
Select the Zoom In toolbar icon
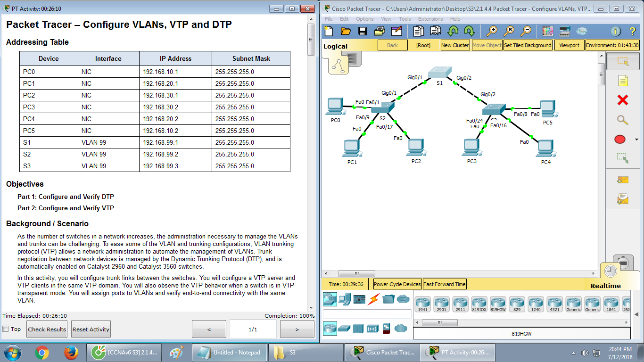point(492,31)
